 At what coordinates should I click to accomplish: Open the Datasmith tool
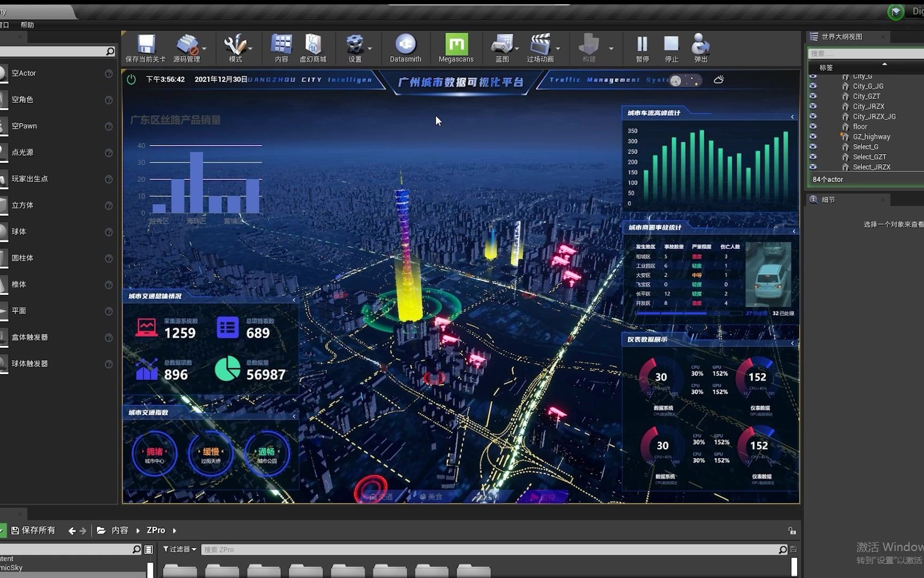click(x=405, y=45)
